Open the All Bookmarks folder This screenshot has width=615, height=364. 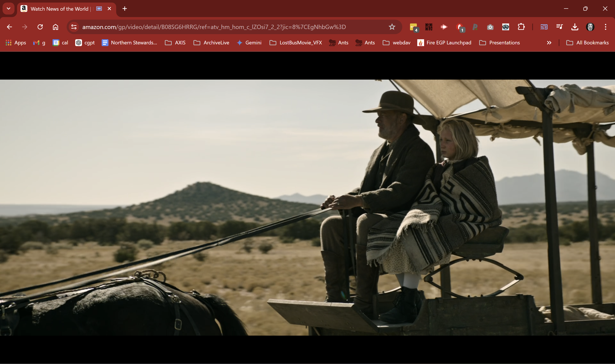click(587, 43)
